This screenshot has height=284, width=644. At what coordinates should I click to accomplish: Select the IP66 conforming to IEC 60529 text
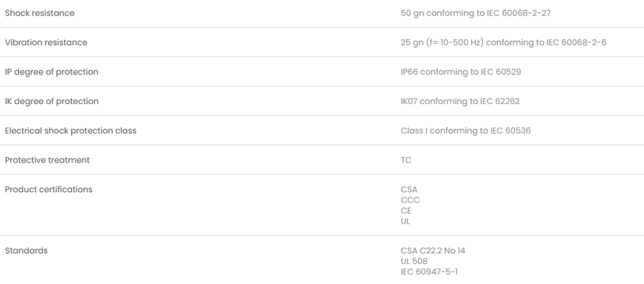pos(461,72)
